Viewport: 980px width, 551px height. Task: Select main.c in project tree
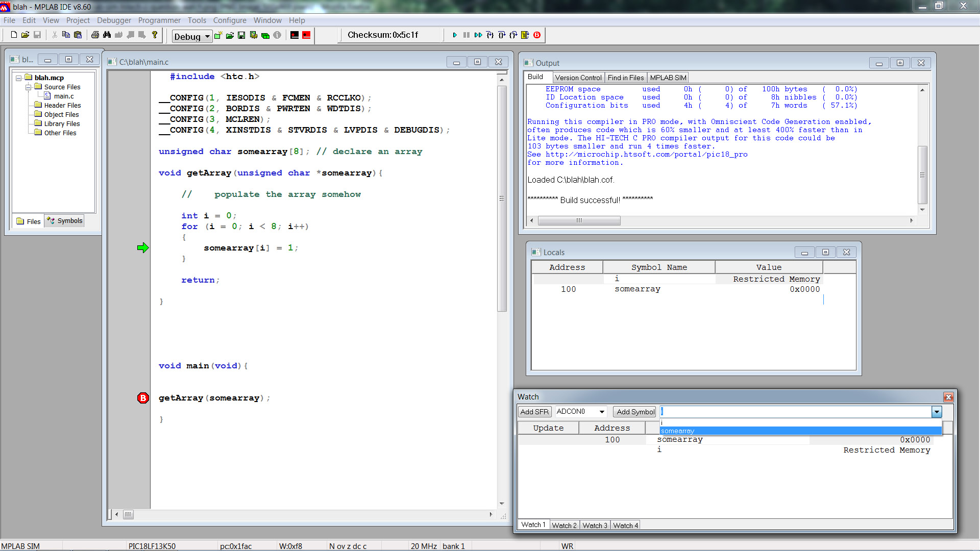click(x=64, y=96)
